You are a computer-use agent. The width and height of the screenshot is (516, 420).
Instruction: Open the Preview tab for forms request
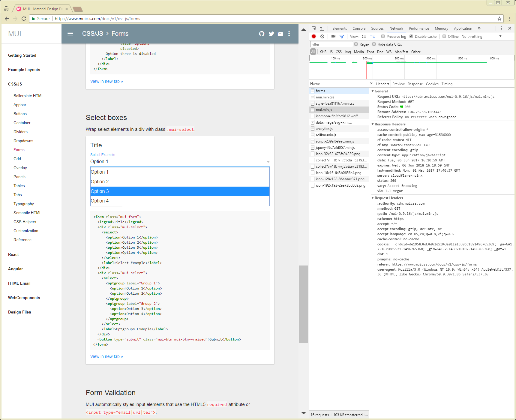(398, 84)
